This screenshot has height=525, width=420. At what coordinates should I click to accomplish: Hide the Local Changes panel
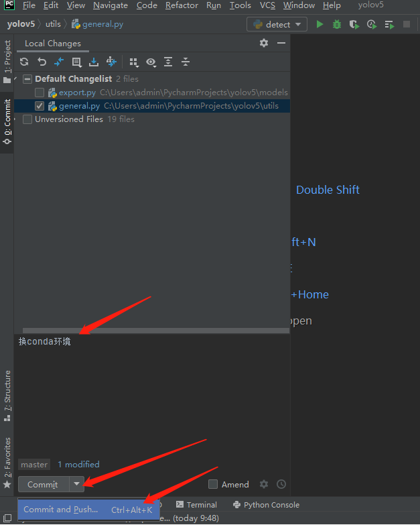click(x=281, y=43)
